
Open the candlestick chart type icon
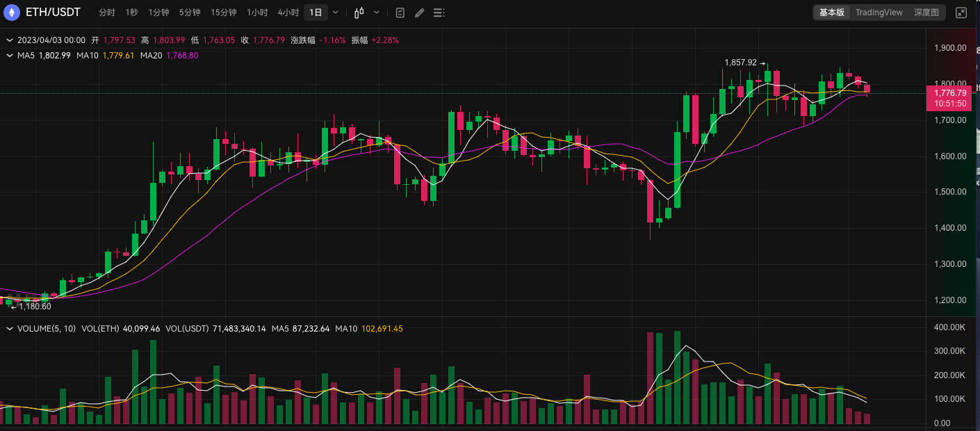click(x=359, y=13)
